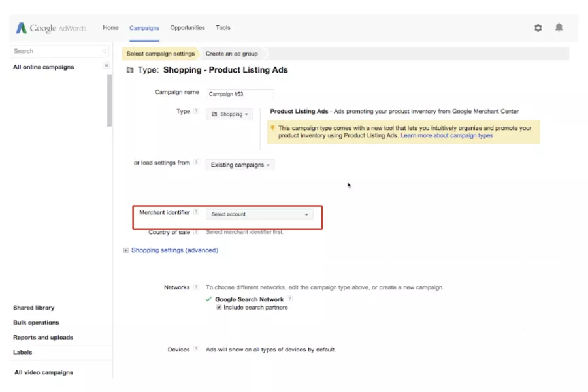
Task: Open the help tooltip next to Type
Action: click(x=197, y=112)
